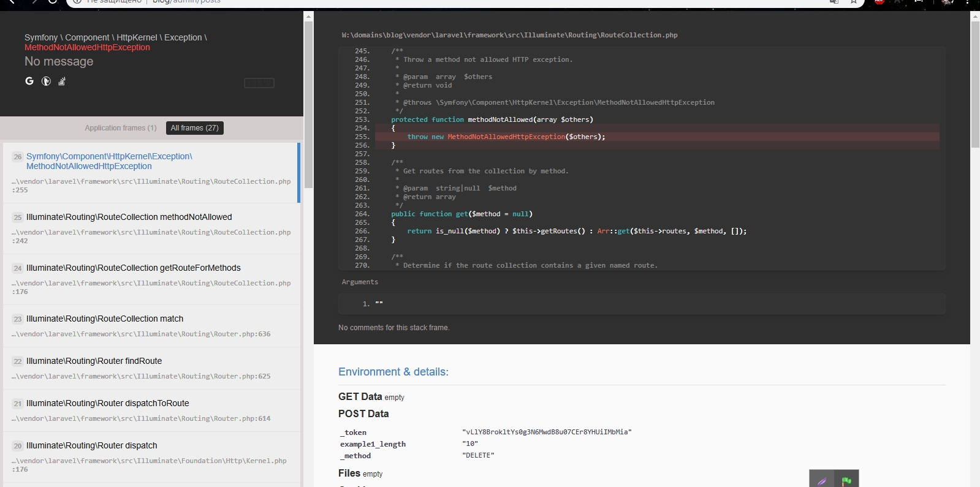Click the purple feather icon
This screenshot has width=980, height=487.
pyautogui.click(x=822, y=481)
